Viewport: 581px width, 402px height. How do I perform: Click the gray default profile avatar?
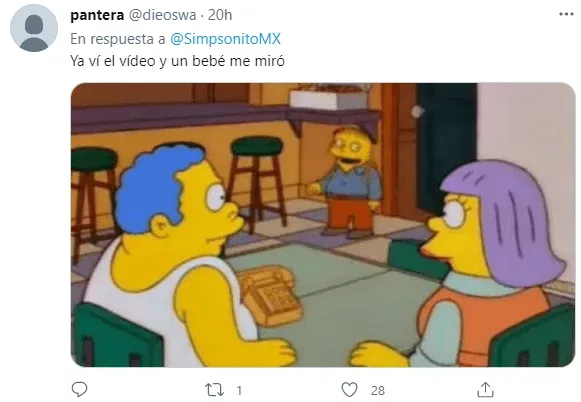(34, 28)
